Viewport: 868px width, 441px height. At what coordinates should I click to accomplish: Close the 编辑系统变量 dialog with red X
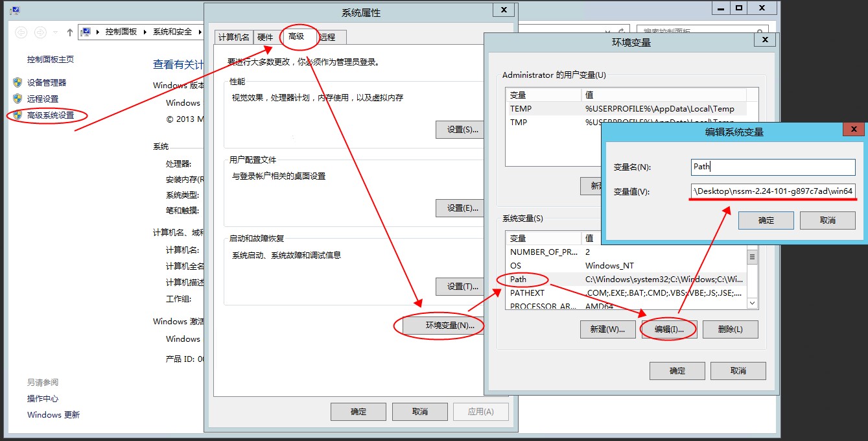[x=853, y=130]
